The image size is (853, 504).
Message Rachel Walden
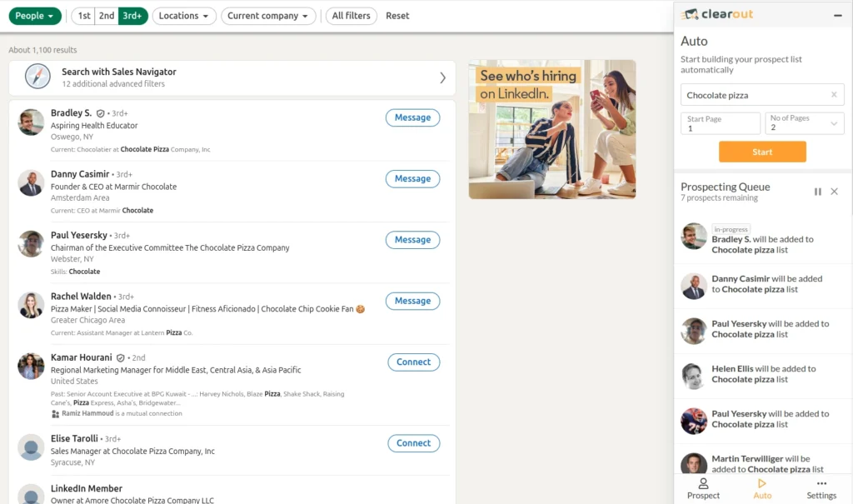[412, 301]
